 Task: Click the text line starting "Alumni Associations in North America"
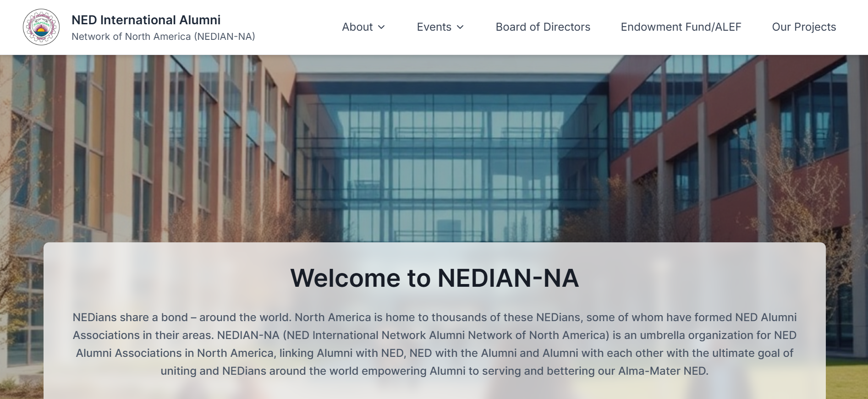click(434, 353)
